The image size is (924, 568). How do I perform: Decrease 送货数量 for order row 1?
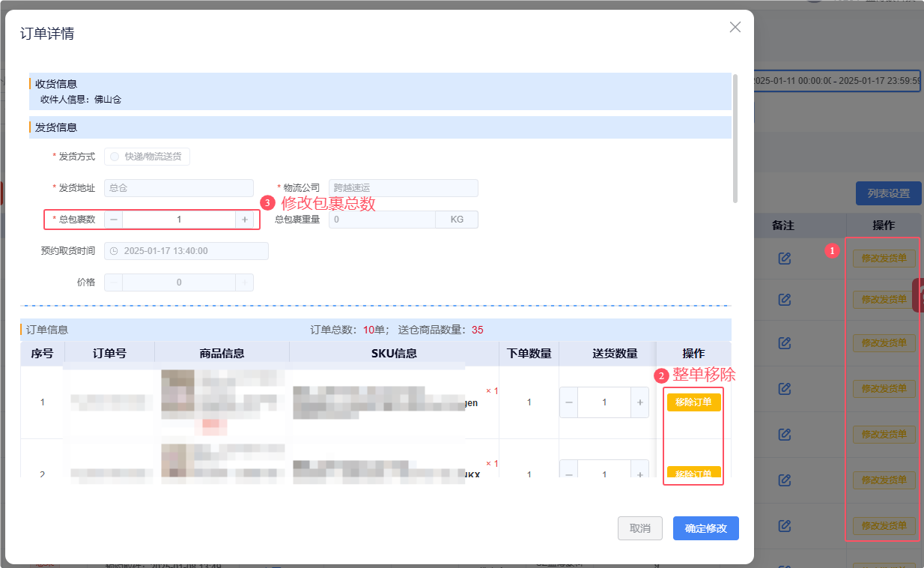(x=569, y=402)
